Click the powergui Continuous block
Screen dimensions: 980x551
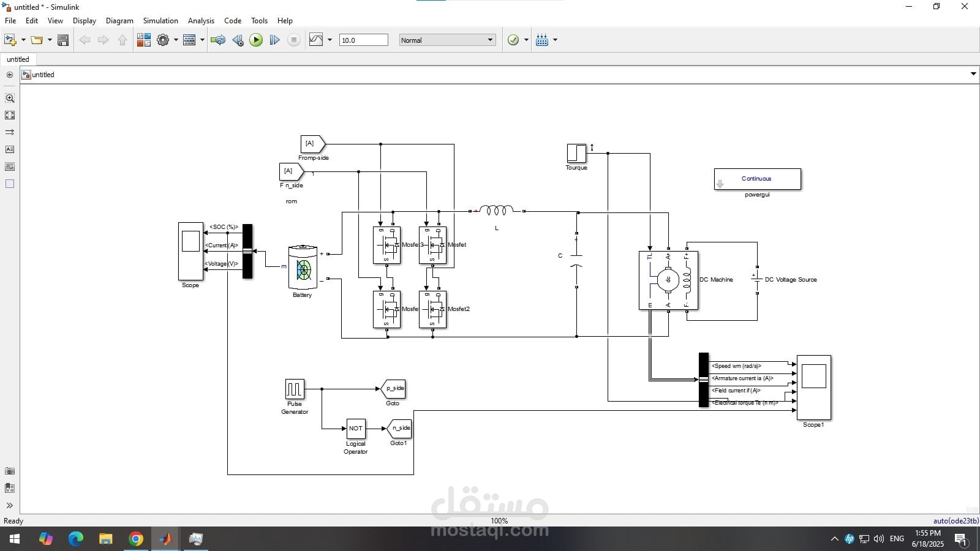tap(757, 179)
